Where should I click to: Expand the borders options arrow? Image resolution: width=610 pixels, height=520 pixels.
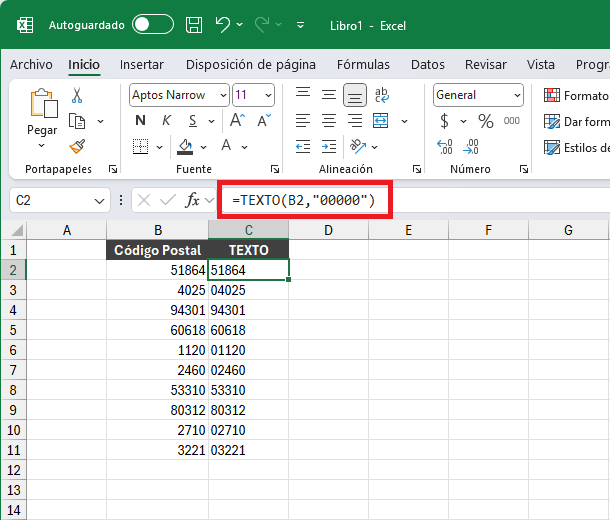coord(160,147)
